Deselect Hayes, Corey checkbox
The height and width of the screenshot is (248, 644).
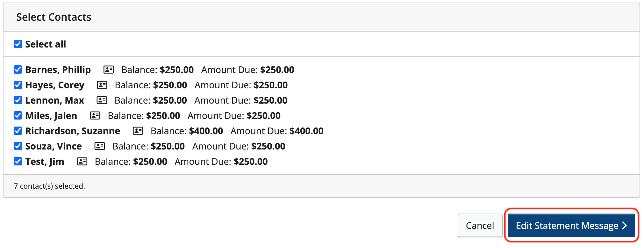(x=18, y=85)
